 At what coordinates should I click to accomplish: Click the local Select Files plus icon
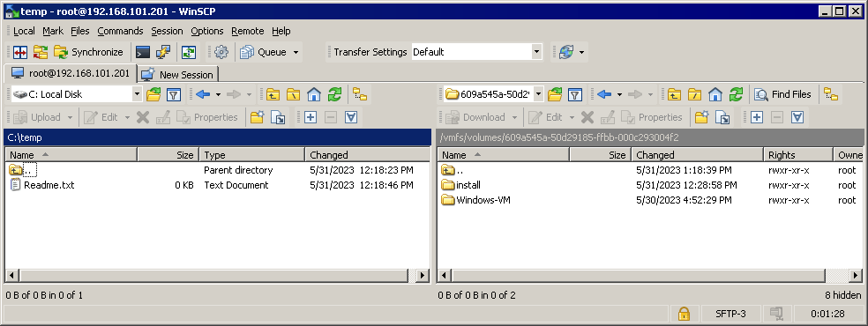point(311,117)
